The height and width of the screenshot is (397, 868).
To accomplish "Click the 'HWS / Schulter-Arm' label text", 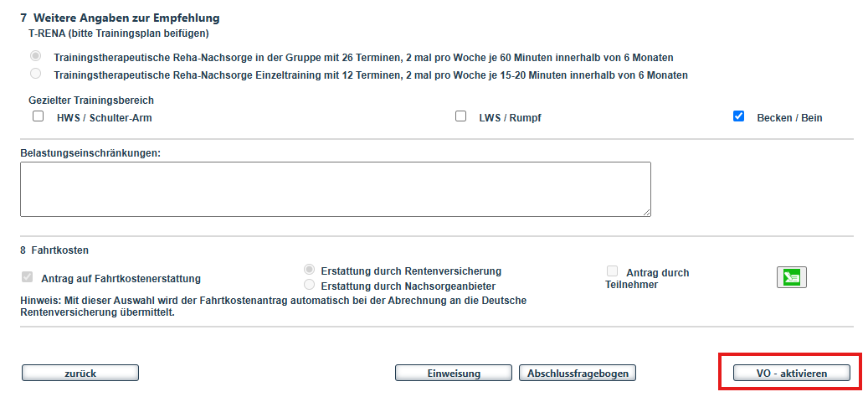I will coord(105,118).
